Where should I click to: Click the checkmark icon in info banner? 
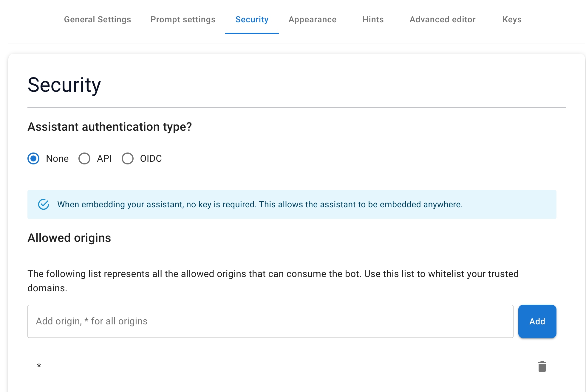pyautogui.click(x=44, y=204)
